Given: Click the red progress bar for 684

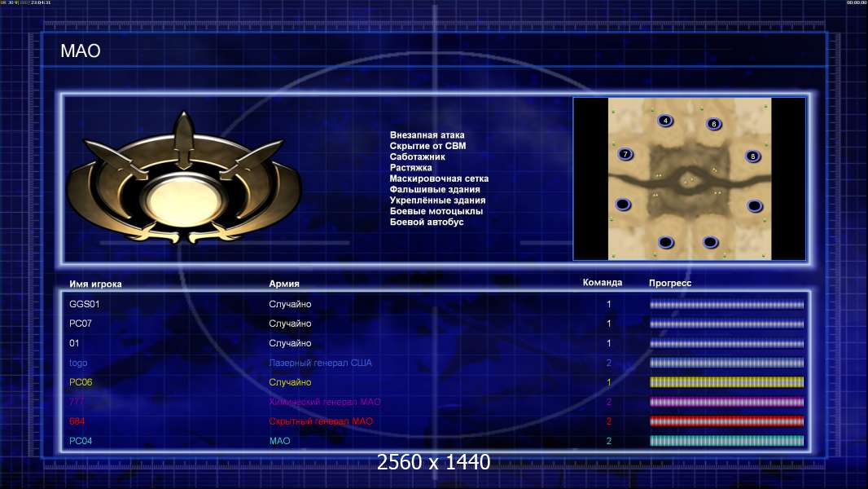Looking at the screenshot, I should [x=727, y=421].
